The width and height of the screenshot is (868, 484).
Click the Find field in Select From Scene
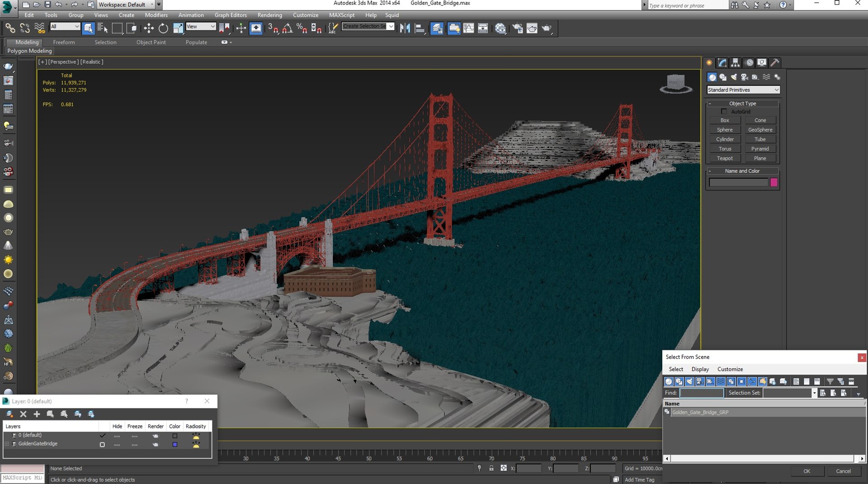[x=701, y=393]
